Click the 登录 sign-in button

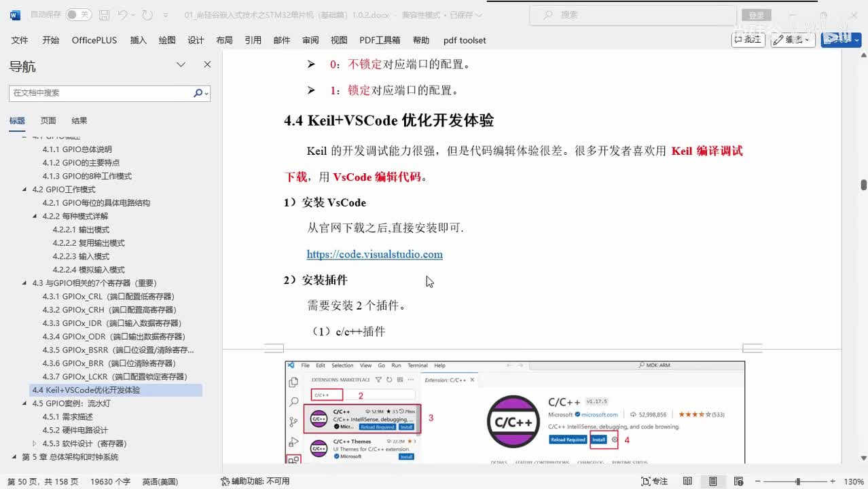(757, 15)
